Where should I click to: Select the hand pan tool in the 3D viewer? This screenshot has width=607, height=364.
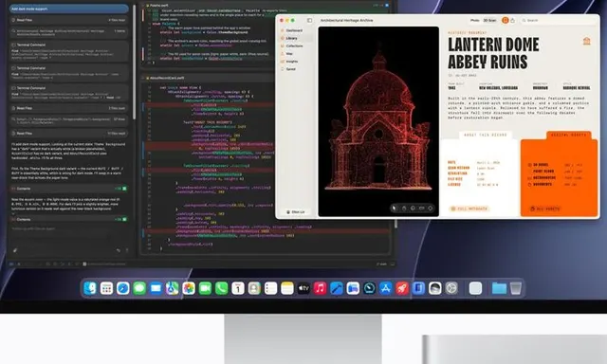pyautogui.click(x=404, y=209)
